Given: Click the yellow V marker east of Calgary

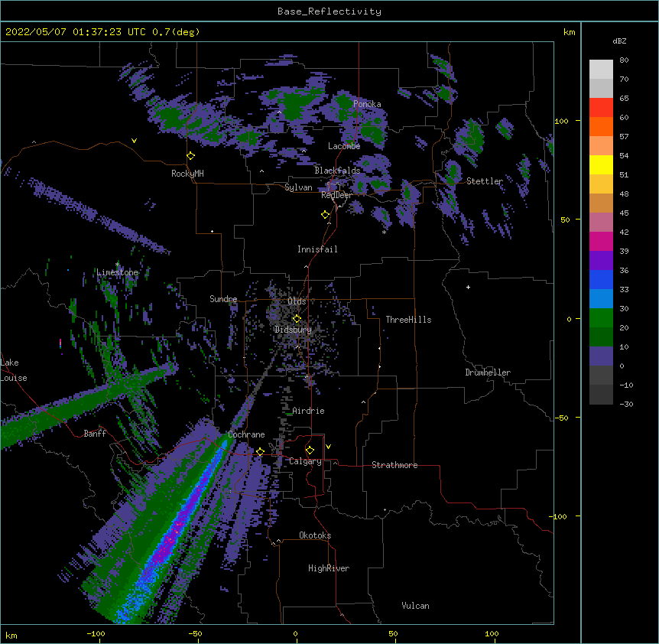Looking at the screenshot, I should coord(328,447).
